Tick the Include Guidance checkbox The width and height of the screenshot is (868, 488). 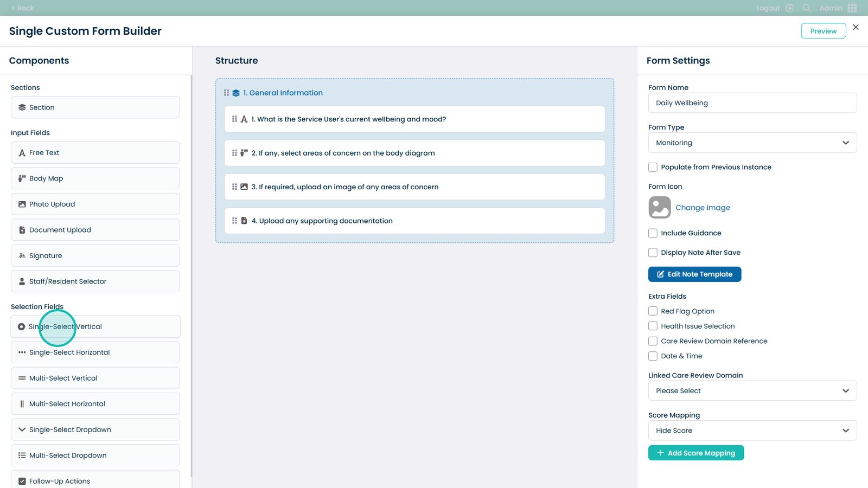[x=653, y=233]
